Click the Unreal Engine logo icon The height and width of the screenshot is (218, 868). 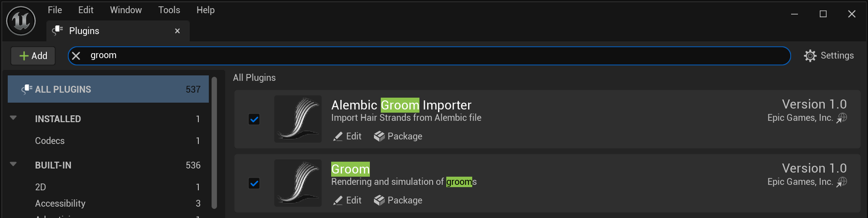click(21, 21)
